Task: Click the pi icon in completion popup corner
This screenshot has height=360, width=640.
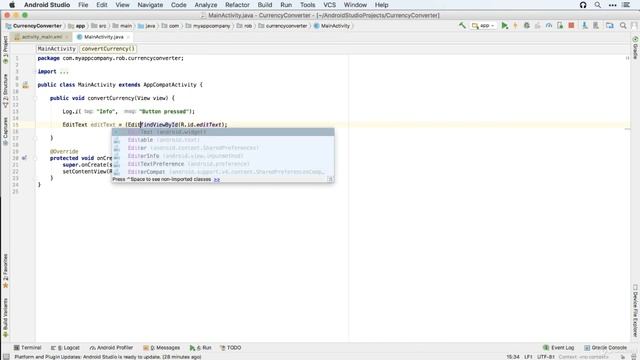Action: point(330,179)
